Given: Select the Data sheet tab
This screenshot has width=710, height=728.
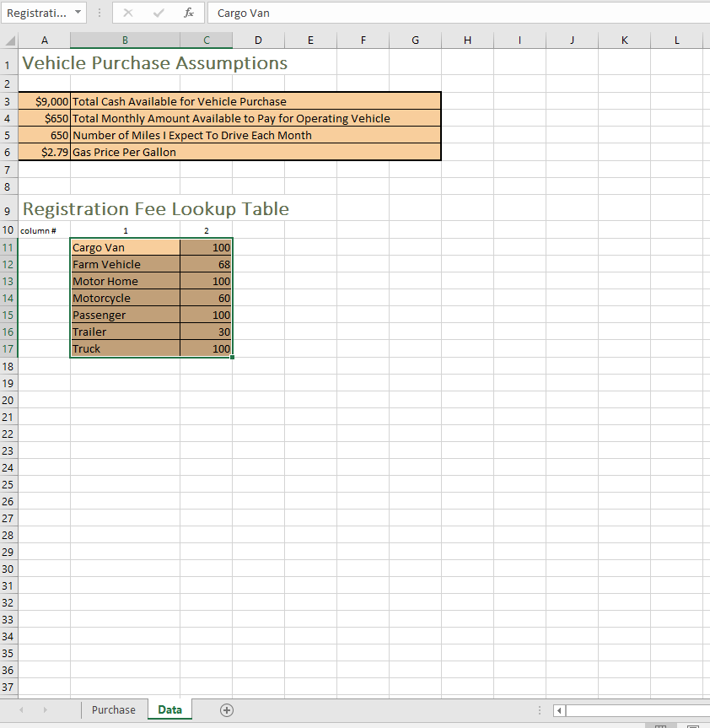Looking at the screenshot, I should pos(169,710).
